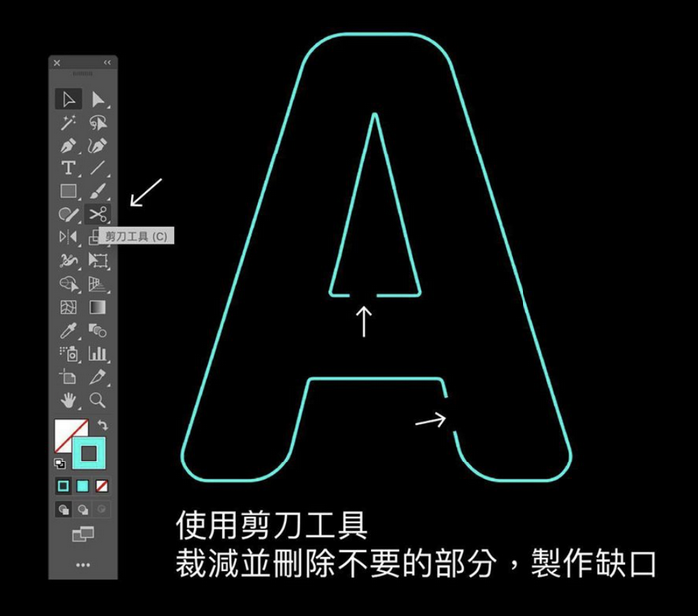Set the None color option
698x616 pixels.
point(102,485)
